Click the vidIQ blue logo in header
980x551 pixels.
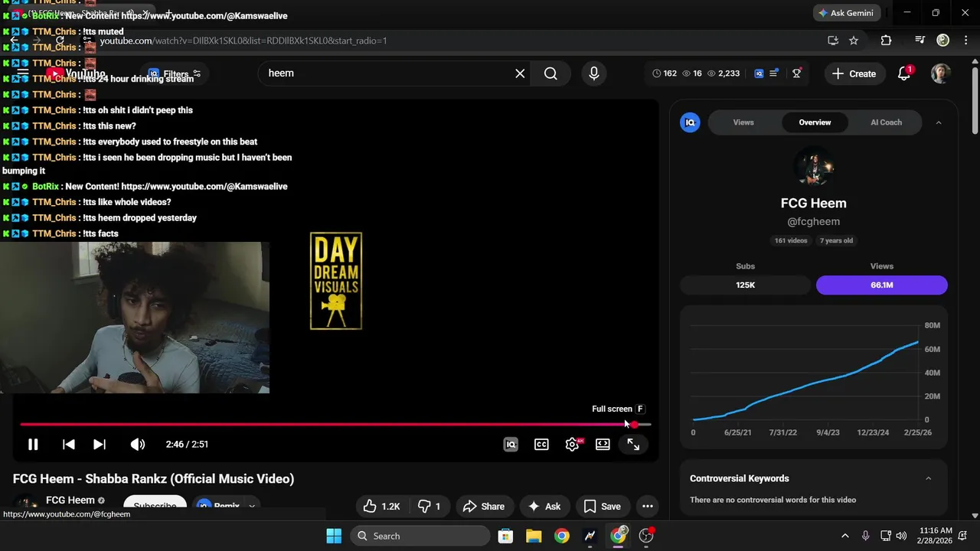pyautogui.click(x=759, y=73)
